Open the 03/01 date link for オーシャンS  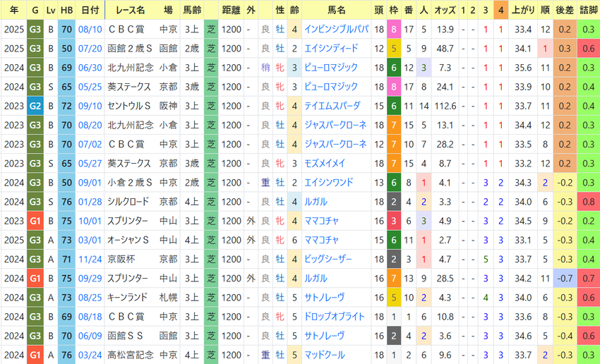pos(90,240)
